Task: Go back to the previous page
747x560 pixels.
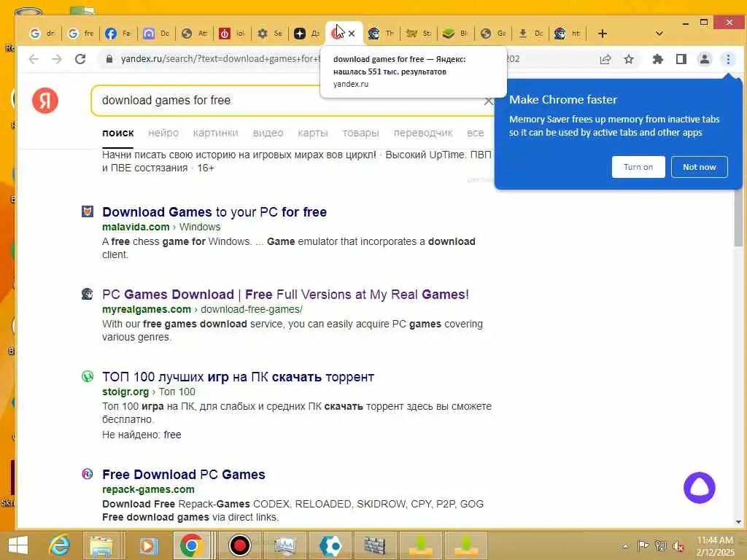Action: click(34, 59)
